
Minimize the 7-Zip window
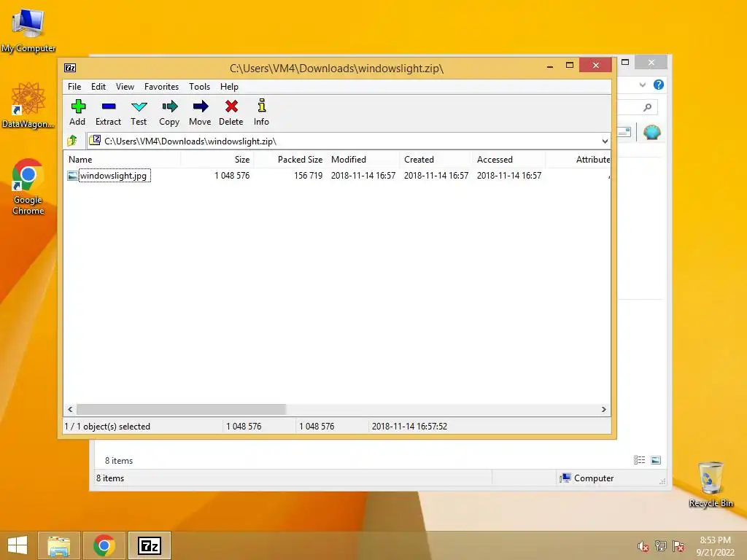click(550, 66)
